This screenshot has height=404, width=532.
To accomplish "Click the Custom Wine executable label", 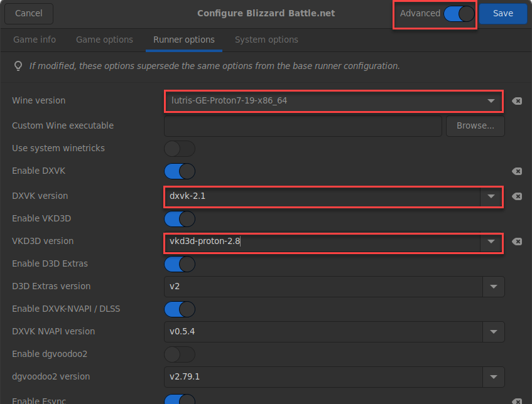I will pyautogui.click(x=63, y=125).
